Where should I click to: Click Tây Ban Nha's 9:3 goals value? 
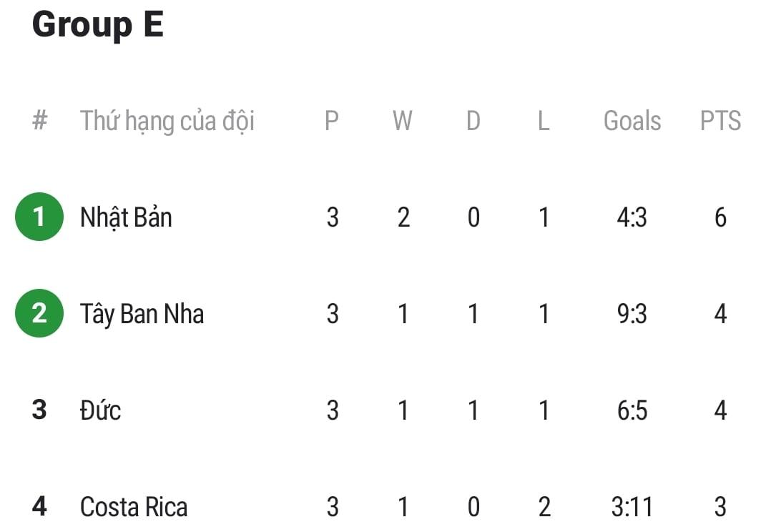tap(632, 314)
